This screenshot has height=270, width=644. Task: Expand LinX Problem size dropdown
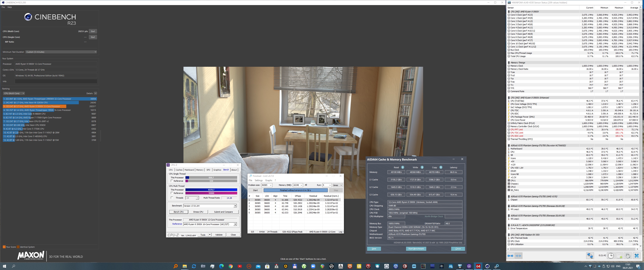pyautogui.click(x=271, y=185)
